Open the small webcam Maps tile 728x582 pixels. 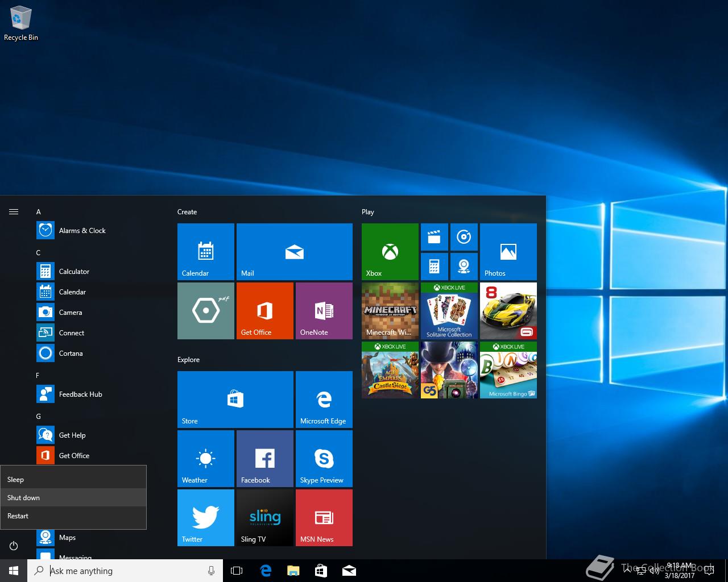[464, 267]
